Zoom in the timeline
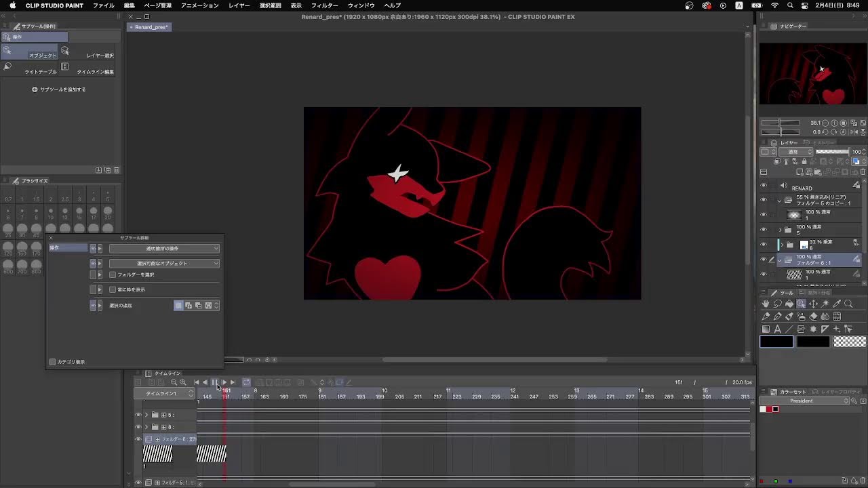The image size is (868, 488). [x=183, y=382]
